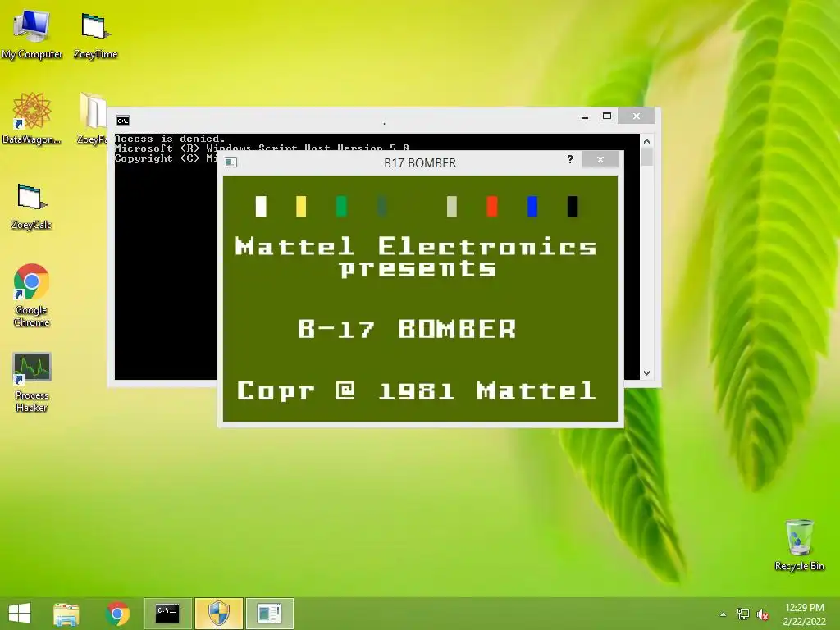The height and width of the screenshot is (630, 840).
Task: Switch to the command prompt taskbar item
Action: [167, 614]
